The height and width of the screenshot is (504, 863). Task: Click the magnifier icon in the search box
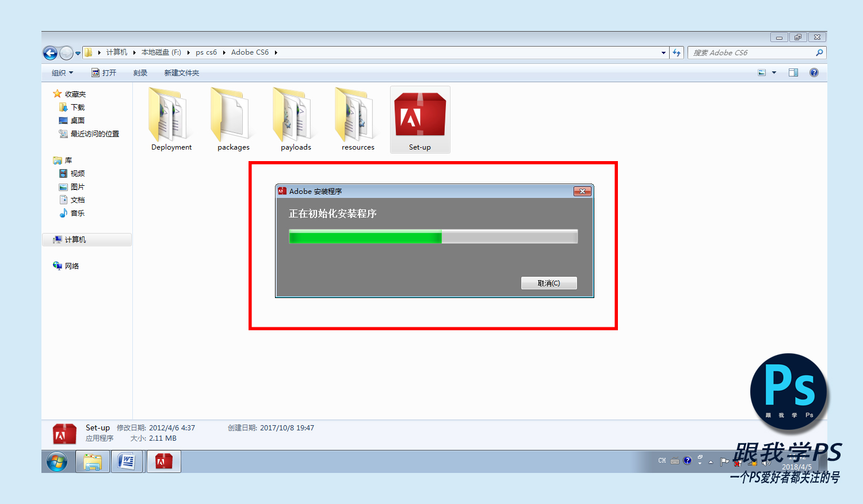coord(819,53)
